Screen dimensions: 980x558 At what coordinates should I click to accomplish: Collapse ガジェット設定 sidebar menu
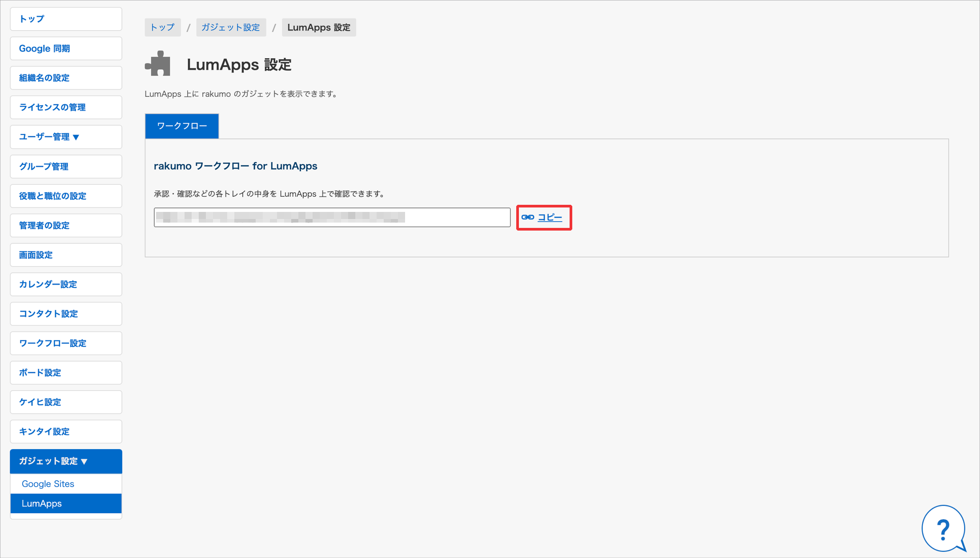[x=66, y=461]
